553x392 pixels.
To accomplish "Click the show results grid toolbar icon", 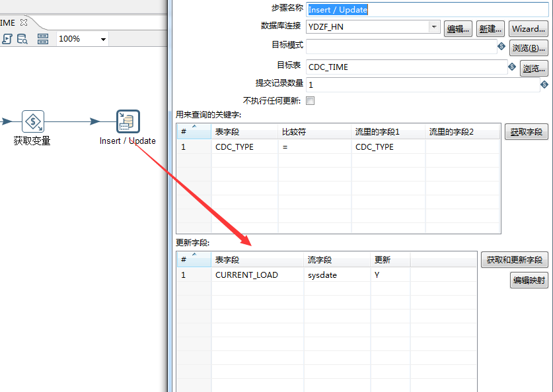I will (x=43, y=39).
